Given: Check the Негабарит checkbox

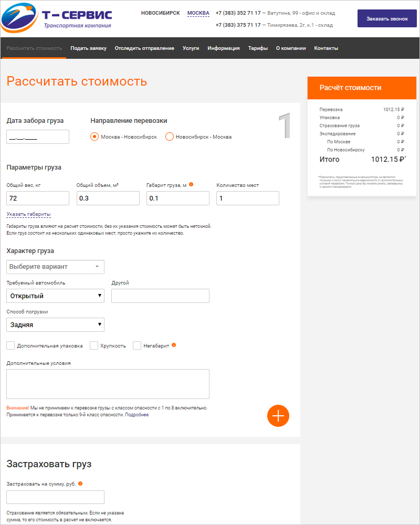Looking at the screenshot, I should [137, 345].
